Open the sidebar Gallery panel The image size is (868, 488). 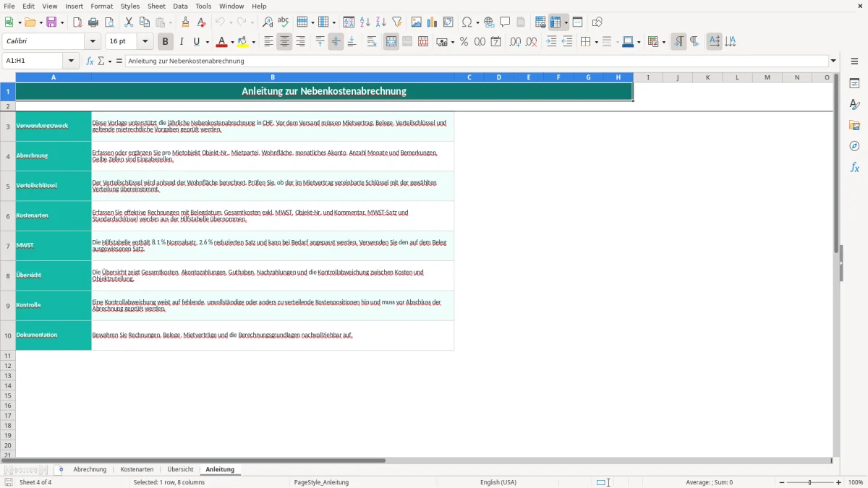click(x=854, y=125)
